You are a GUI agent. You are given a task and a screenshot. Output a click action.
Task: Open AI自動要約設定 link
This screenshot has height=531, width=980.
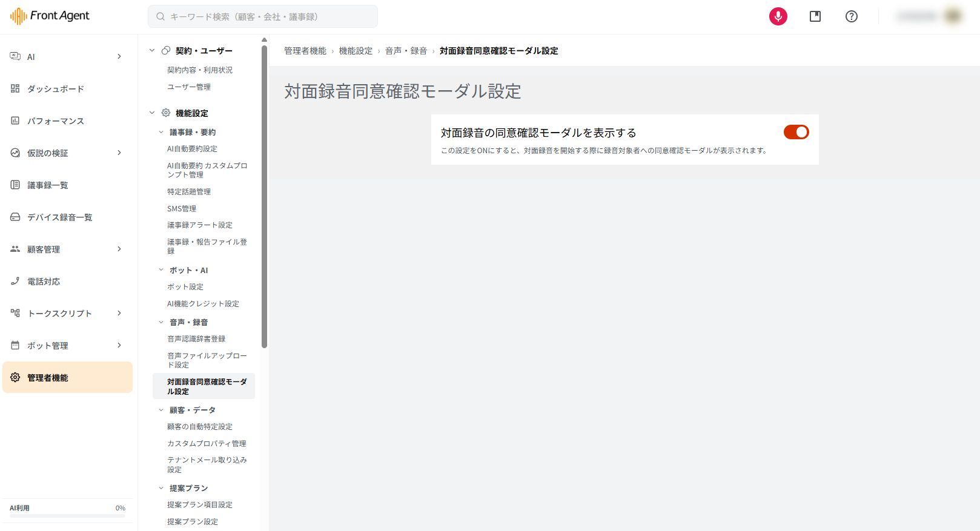pyautogui.click(x=192, y=149)
